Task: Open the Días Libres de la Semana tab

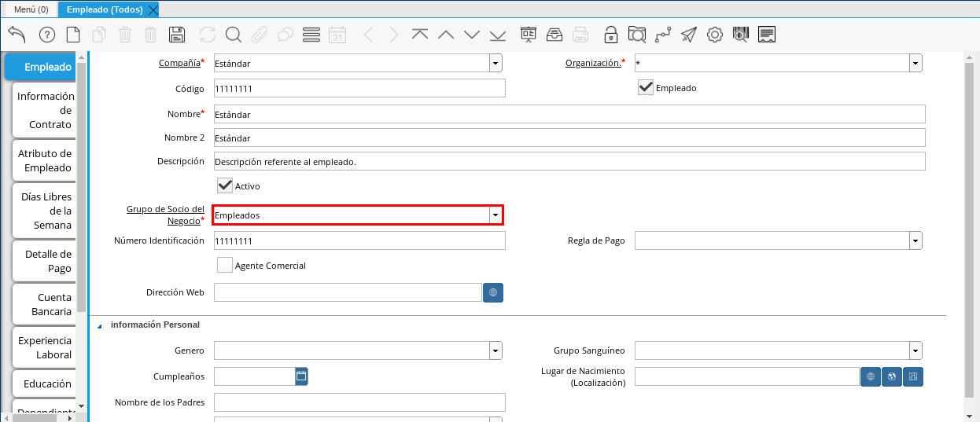Action: pos(45,211)
